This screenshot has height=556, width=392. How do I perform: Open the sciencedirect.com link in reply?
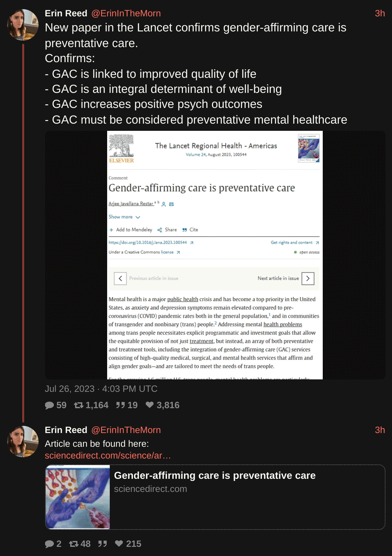[x=108, y=456]
